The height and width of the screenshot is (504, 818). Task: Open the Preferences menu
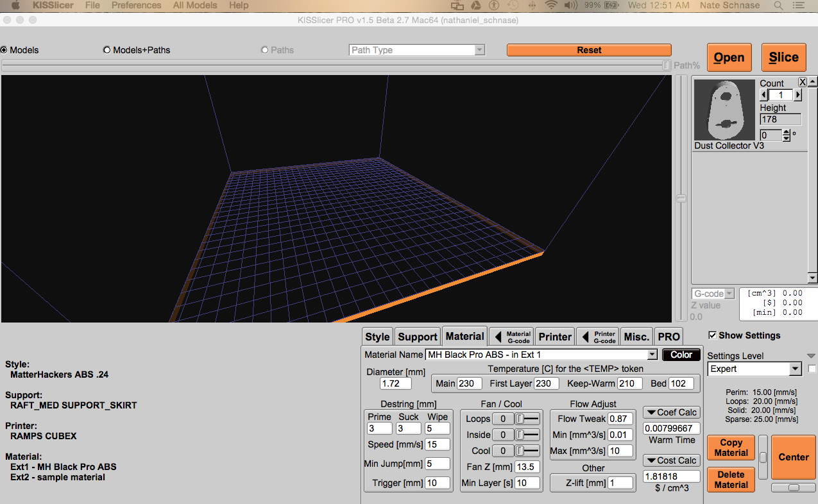[x=137, y=5]
